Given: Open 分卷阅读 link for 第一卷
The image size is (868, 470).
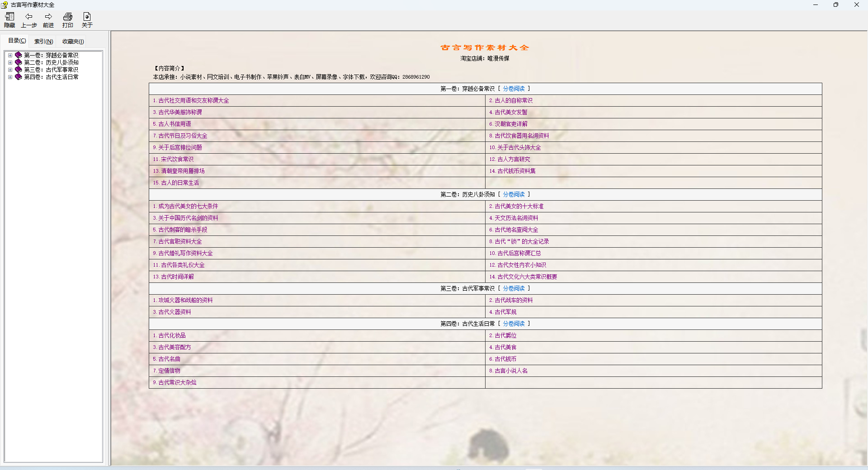Looking at the screenshot, I should 514,89.
